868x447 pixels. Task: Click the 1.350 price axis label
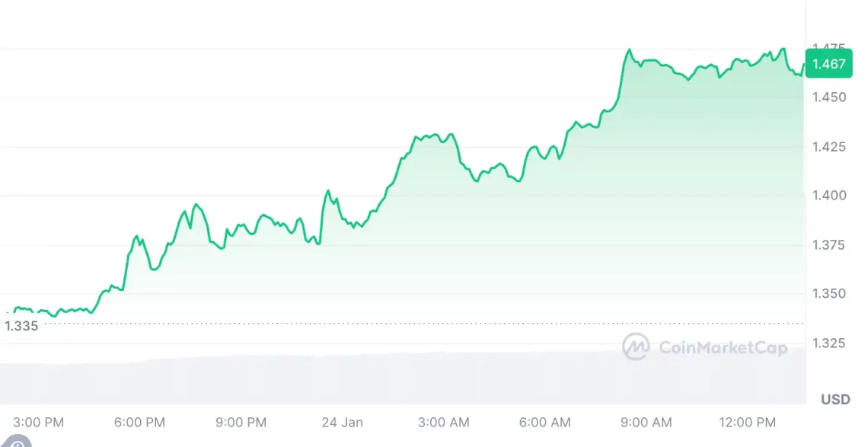[828, 294]
